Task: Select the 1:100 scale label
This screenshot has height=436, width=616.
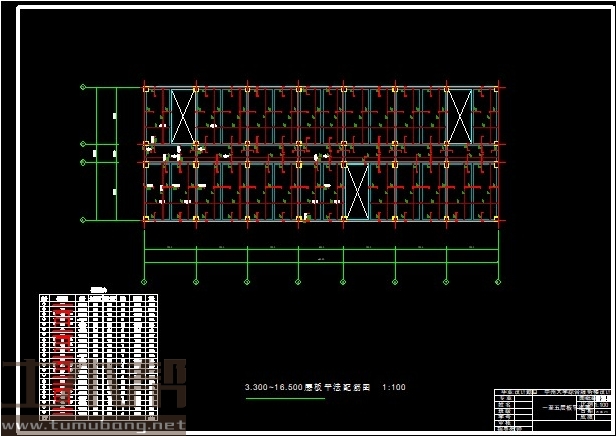Action: point(395,387)
